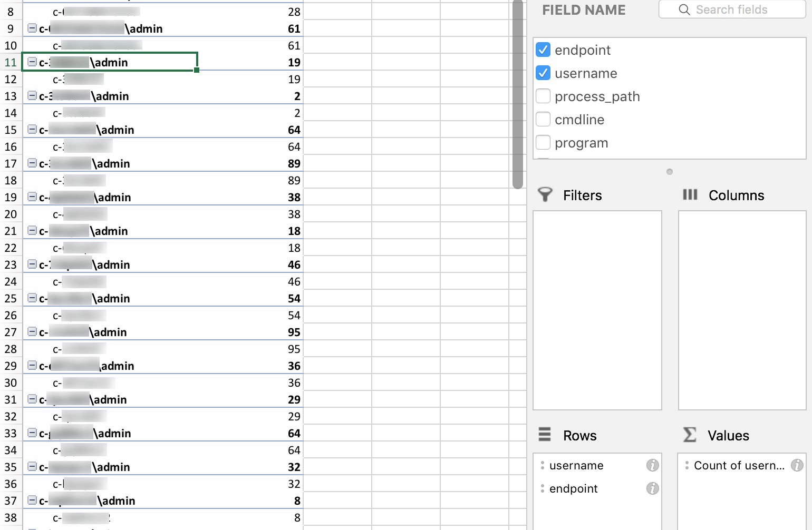Check the cmdline field checkbox

point(543,120)
